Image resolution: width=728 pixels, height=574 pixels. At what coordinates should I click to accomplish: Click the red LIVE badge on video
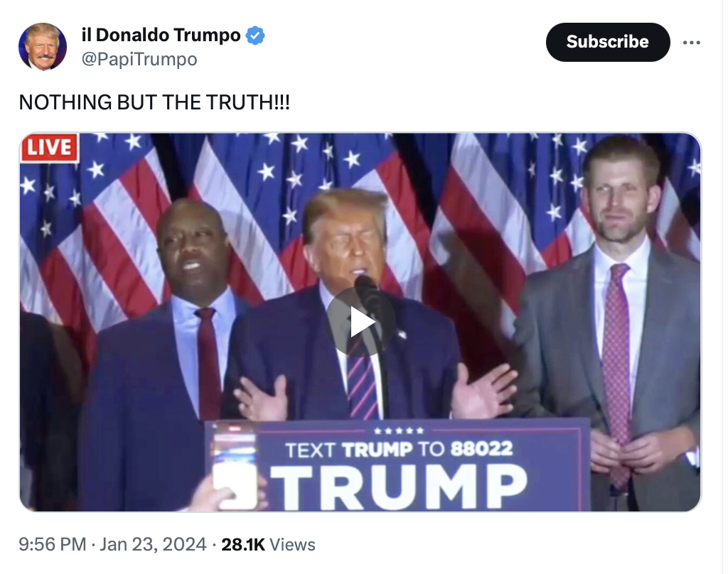(49, 148)
